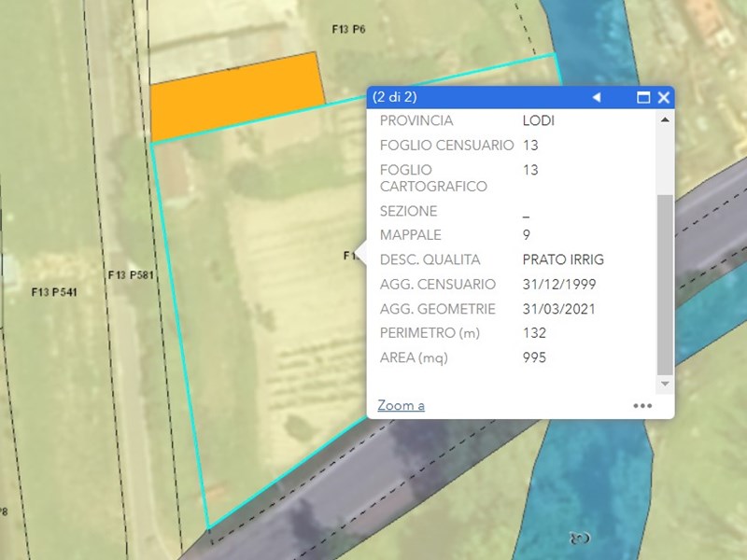Go to previous feature in popup
747x560 pixels.
[x=597, y=97]
